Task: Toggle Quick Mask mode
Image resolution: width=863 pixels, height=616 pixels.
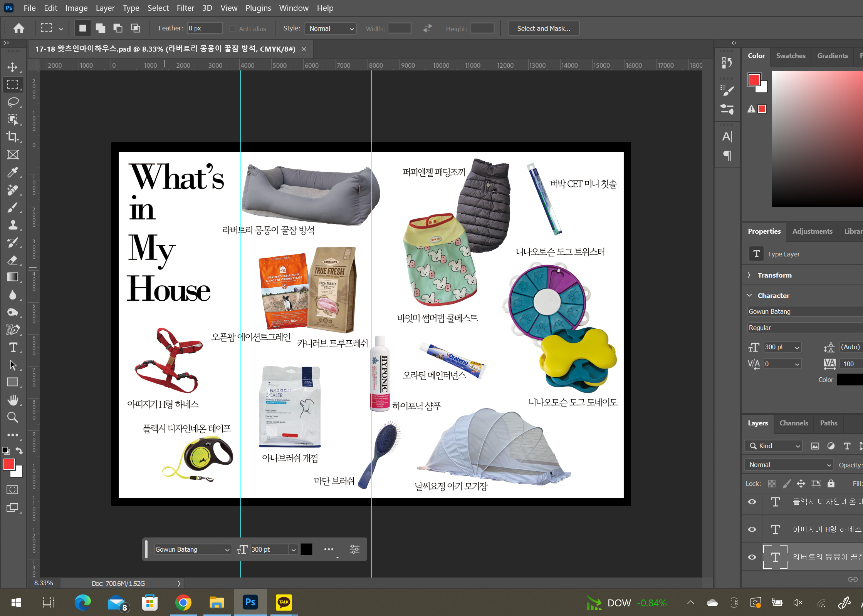Action: point(12,490)
